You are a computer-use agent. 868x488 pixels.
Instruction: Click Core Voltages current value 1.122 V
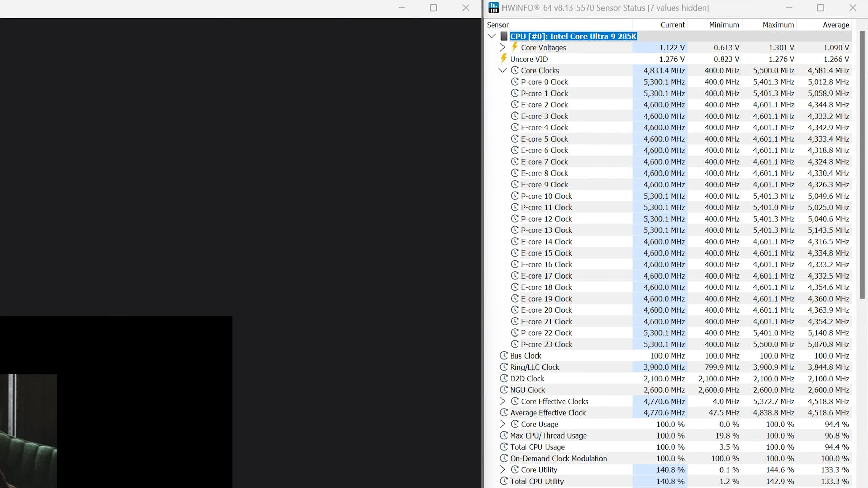click(x=672, y=48)
